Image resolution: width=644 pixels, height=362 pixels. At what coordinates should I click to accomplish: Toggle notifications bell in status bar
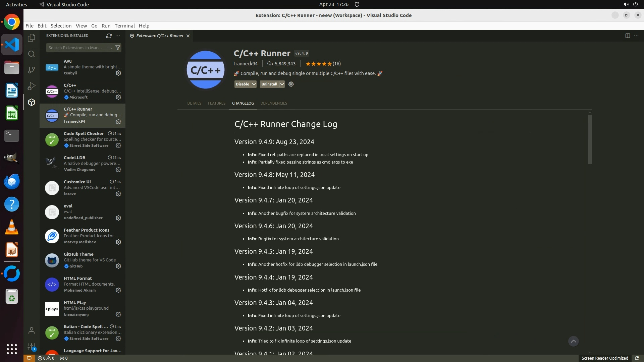(x=637, y=358)
